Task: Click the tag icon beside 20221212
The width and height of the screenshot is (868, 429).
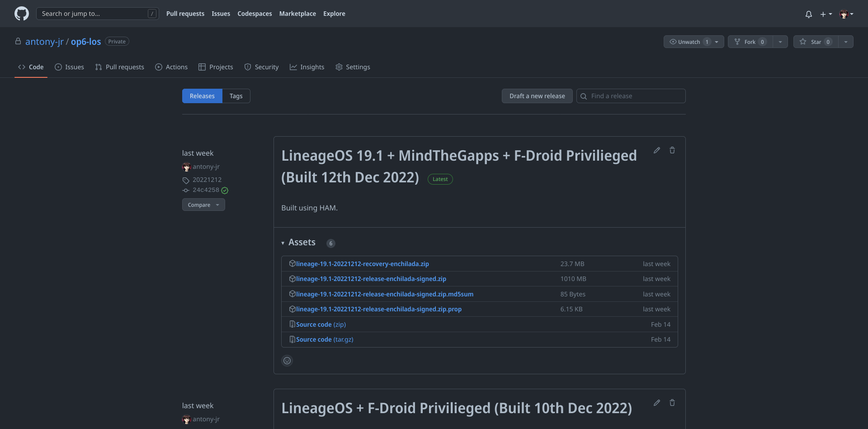Action: point(186,180)
